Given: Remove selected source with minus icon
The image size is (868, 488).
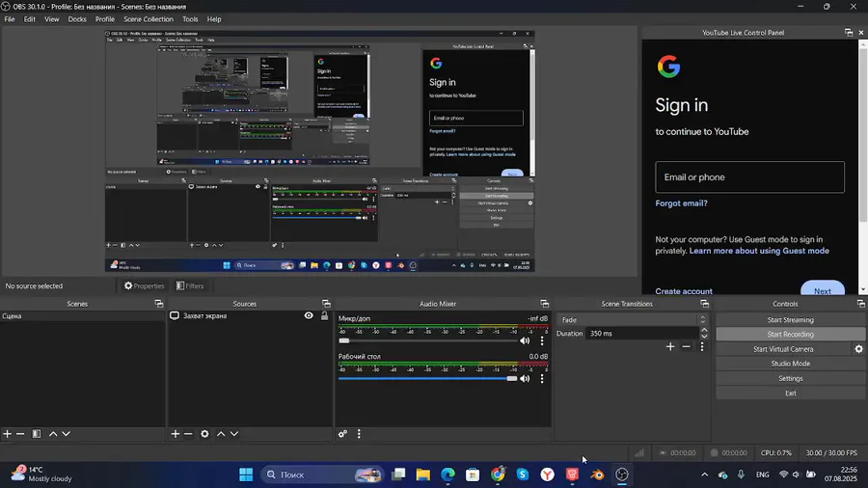Looking at the screenshot, I should click(188, 434).
